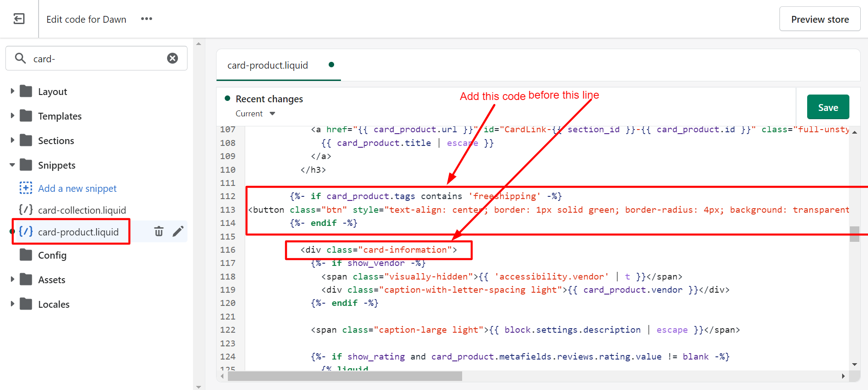Screen dimensions: 868x390
Task: Select the card-product.liquid editor tab
Action: point(267,65)
